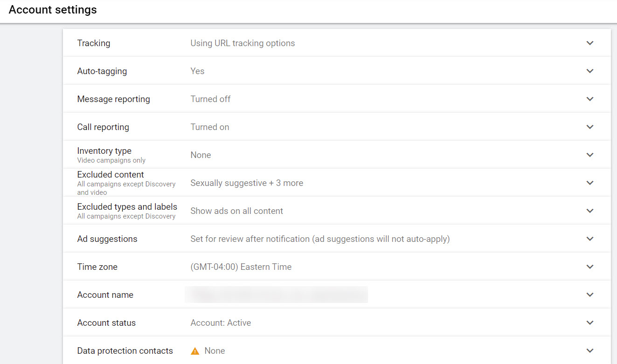Screen dimensions: 617x364
Task: Select the 'Using URL tracking options' value
Action: [x=243, y=43]
